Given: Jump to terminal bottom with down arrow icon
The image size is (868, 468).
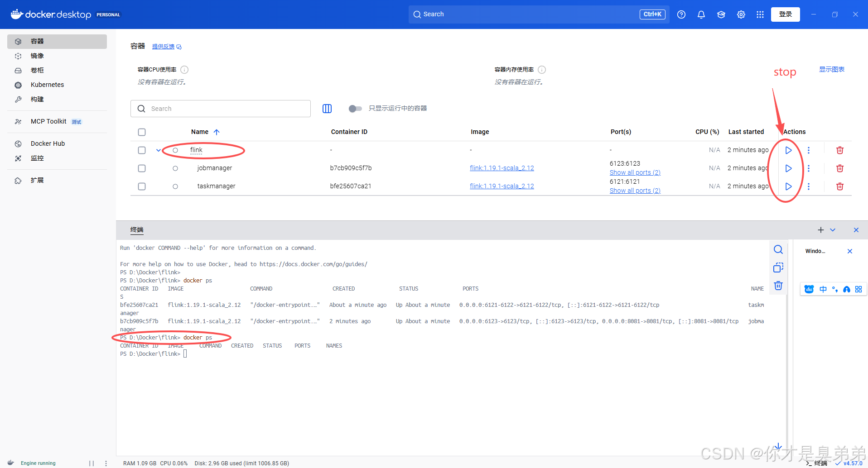Looking at the screenshot, I should [778, 447].
